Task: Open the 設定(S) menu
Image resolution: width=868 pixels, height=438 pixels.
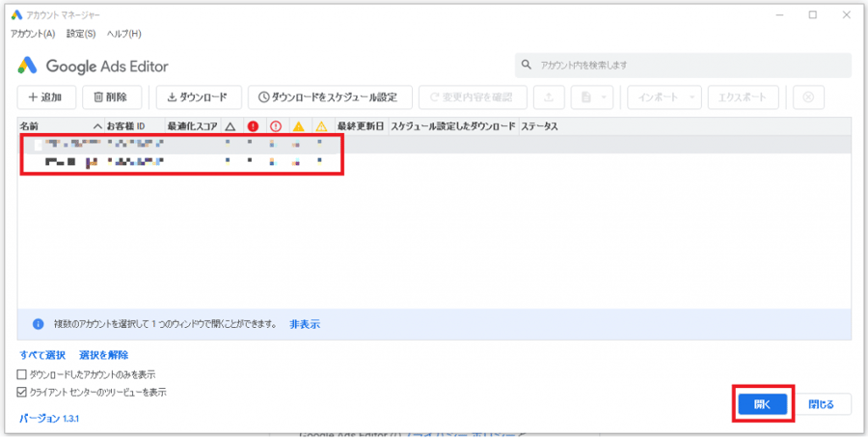Action: pos(81,34)
